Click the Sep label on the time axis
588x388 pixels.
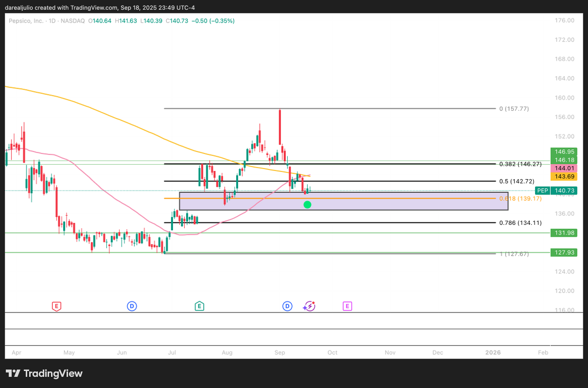point(280,352)
